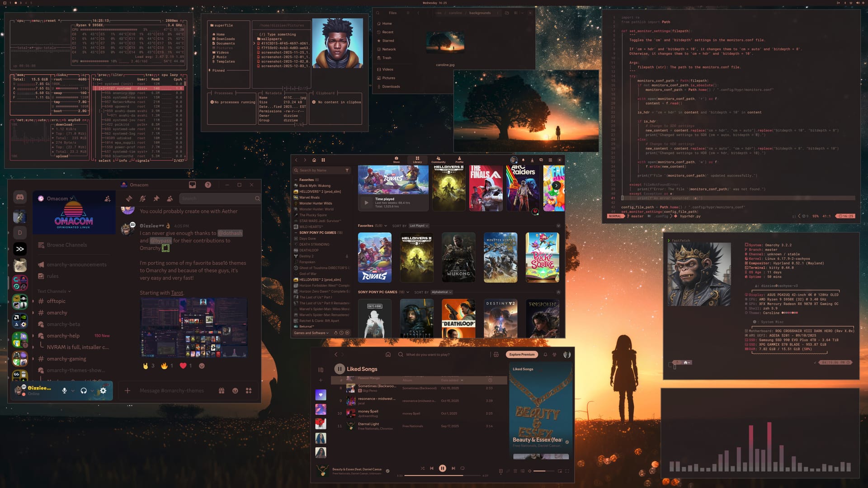Click Explore Premium button

[x=522, y=355]
